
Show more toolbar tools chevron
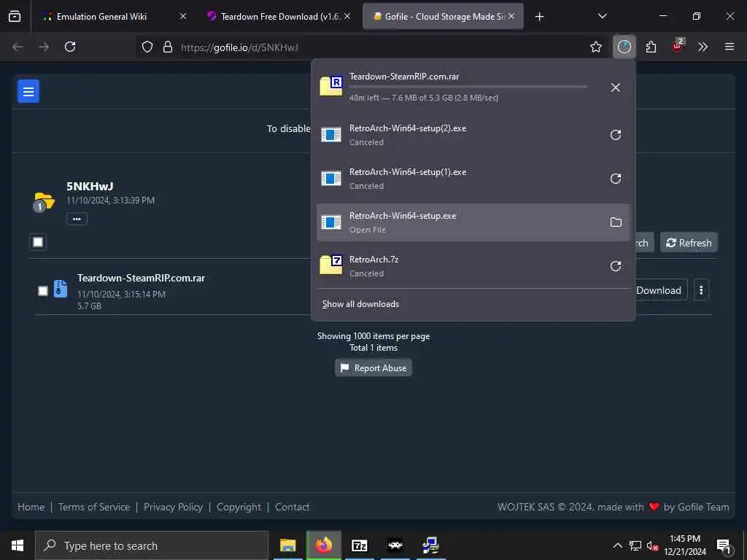703,47
